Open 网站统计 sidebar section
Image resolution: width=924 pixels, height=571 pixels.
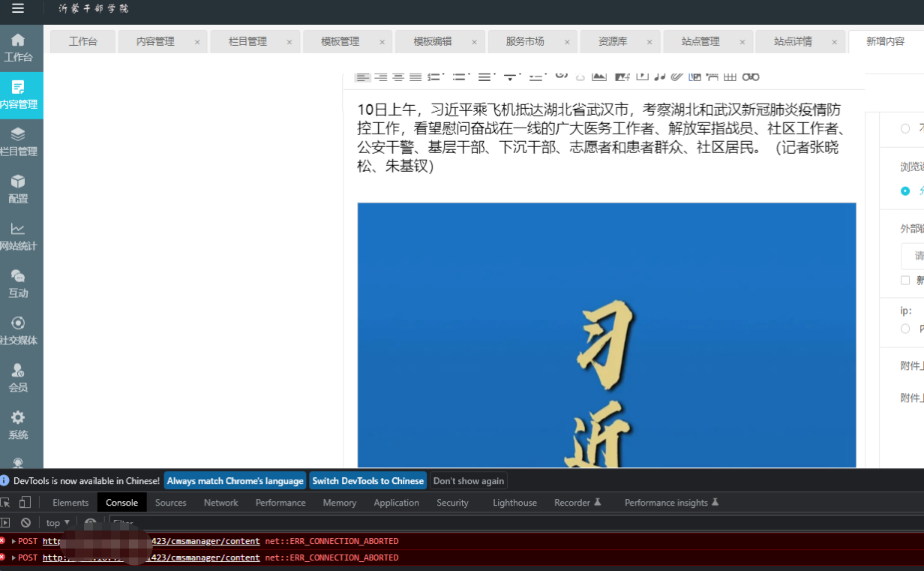19,236
